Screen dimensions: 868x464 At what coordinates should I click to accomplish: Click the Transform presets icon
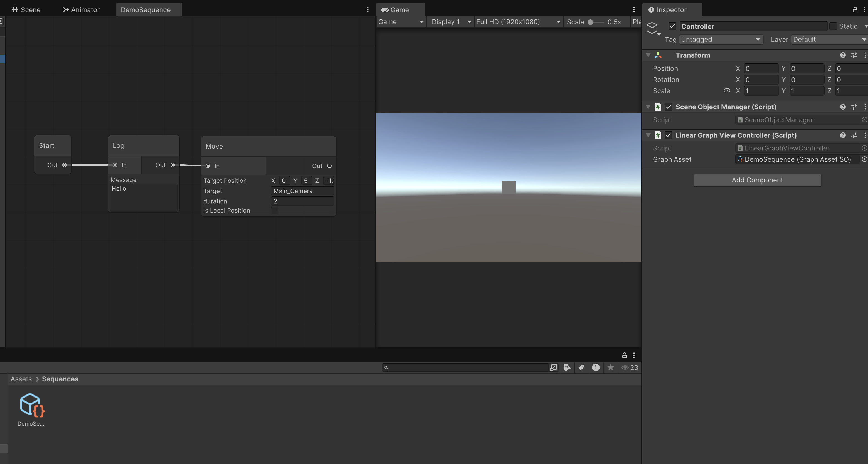click(854, 55)
